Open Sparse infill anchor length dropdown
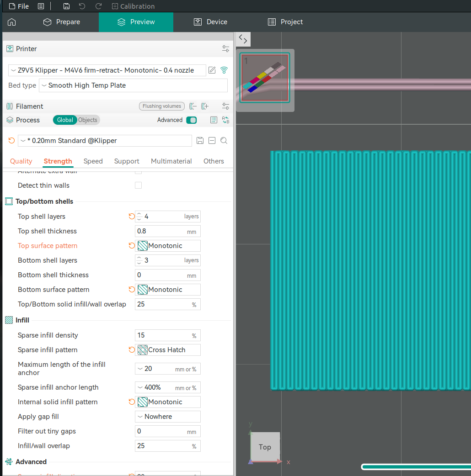 pyautogui.click(x=168, y=387)
